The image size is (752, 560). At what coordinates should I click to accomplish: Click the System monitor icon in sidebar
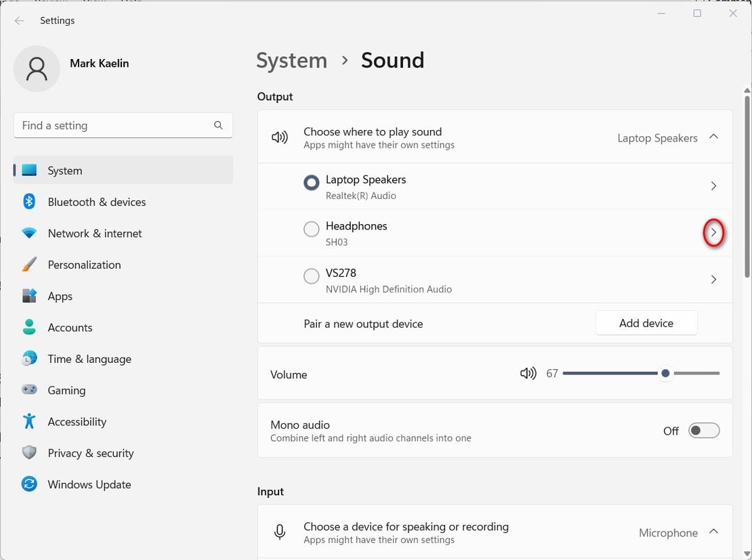[x=29, y=170]
